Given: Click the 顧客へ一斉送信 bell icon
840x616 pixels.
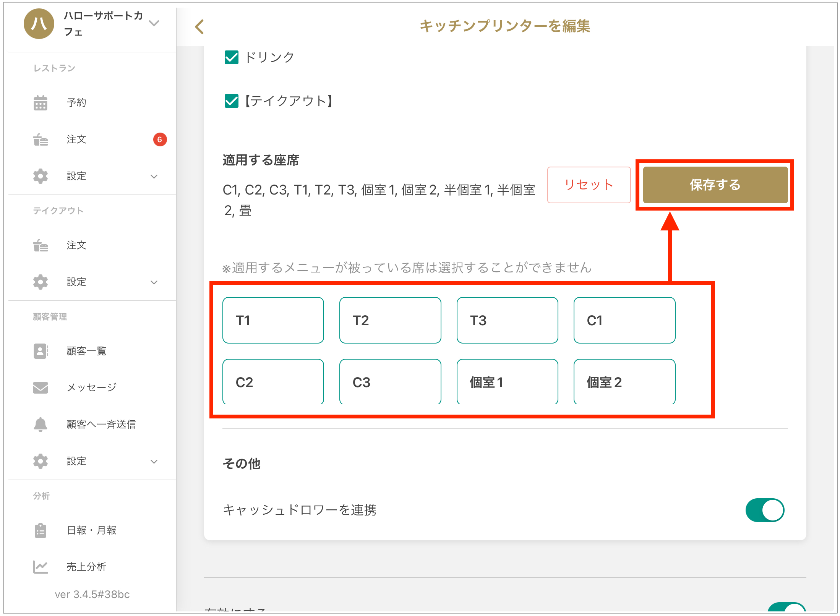Looking at the screenshot, I should coord(41,424).
